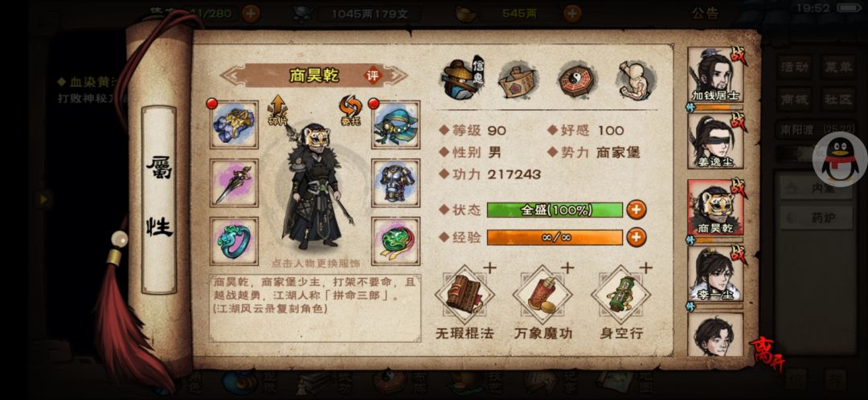Select the teal hat equipment slot

click(x=395, y=124)
